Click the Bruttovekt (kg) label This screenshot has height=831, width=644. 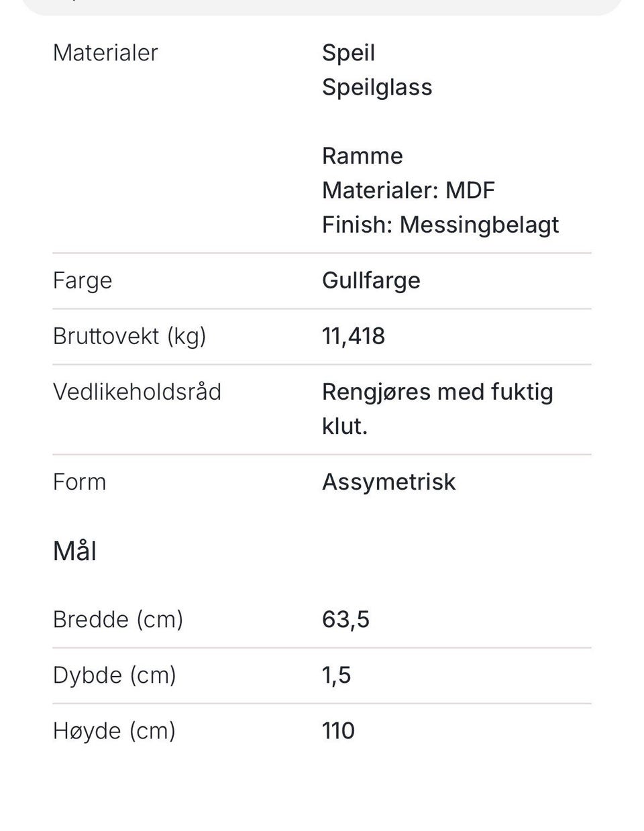[x=129, y=336]
